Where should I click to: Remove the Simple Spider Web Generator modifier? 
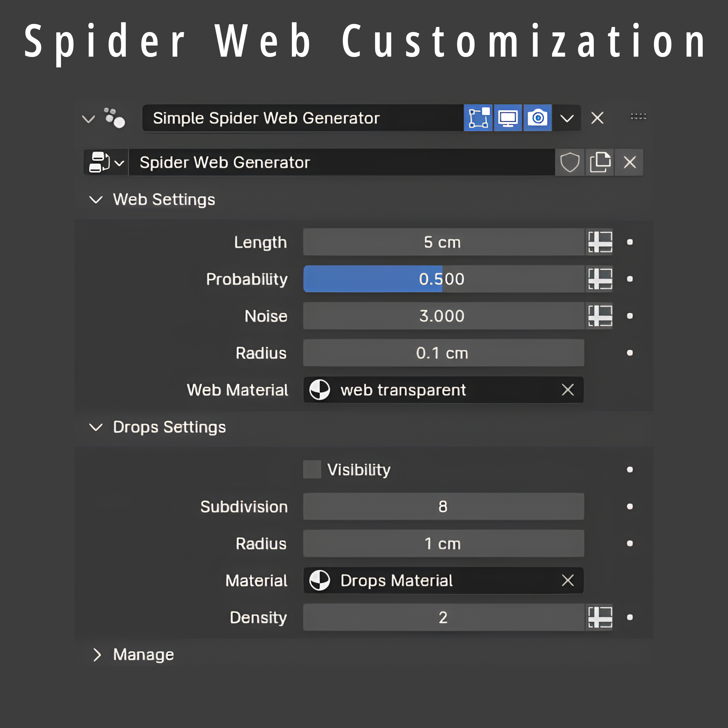[597, 118]
